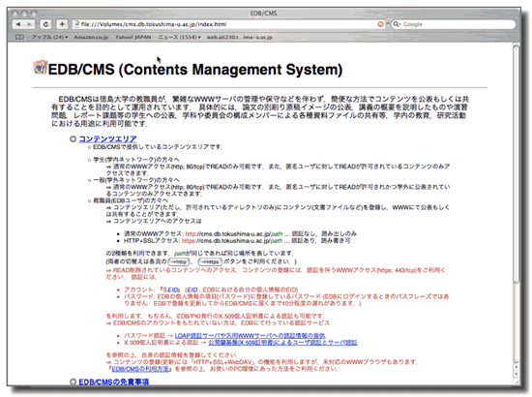Click the EDB/CMS logo icon beside the heading

pyautogui.click(x=40, y=67)
